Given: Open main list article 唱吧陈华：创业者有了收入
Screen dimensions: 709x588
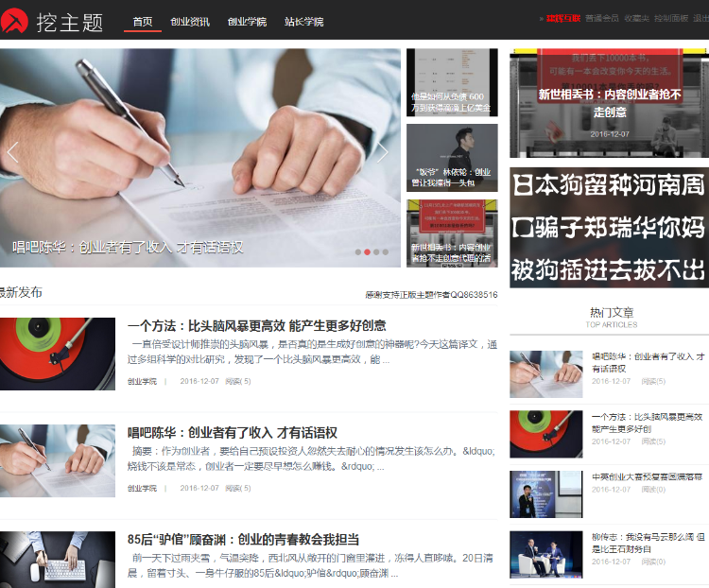Looking at the screenshot, I should tap(232, 433).
